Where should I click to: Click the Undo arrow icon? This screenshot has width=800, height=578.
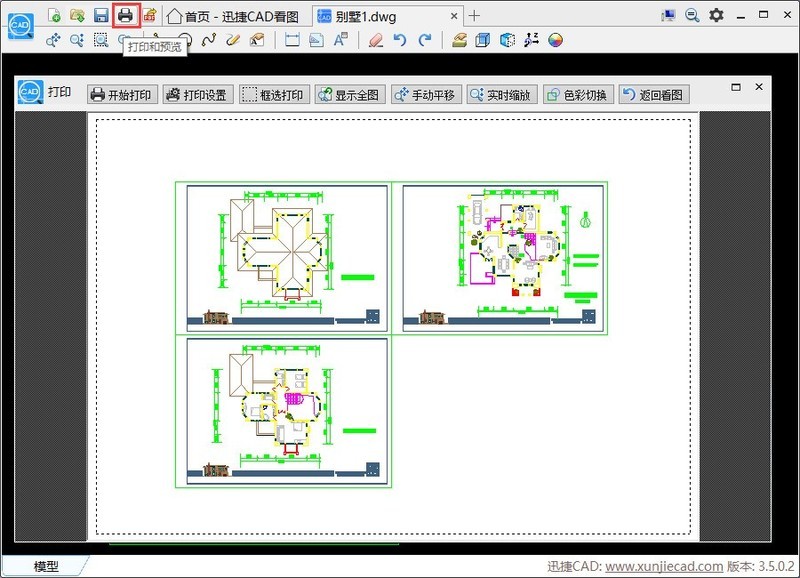tap(400, 40)
